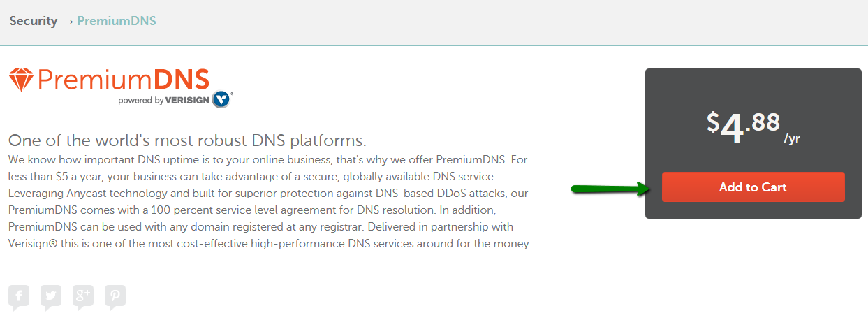Click the /yr billing period label
Screen dimensions: 868x313
pos(792,139)
